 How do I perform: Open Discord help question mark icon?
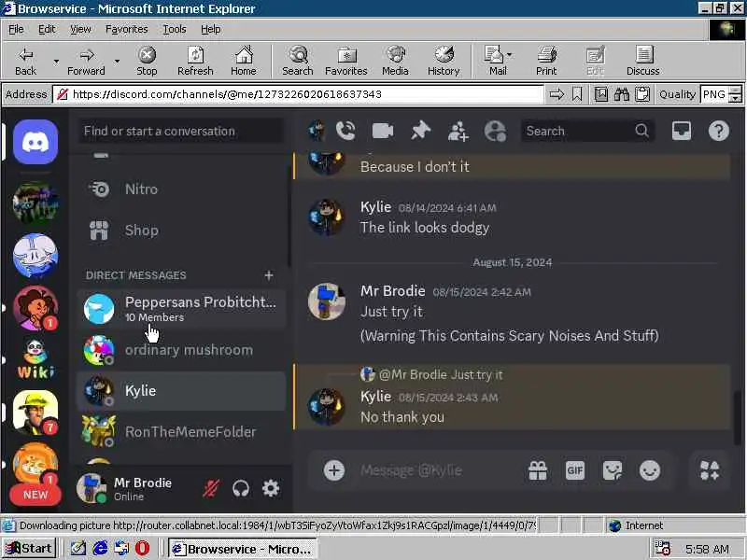[718, 131]
